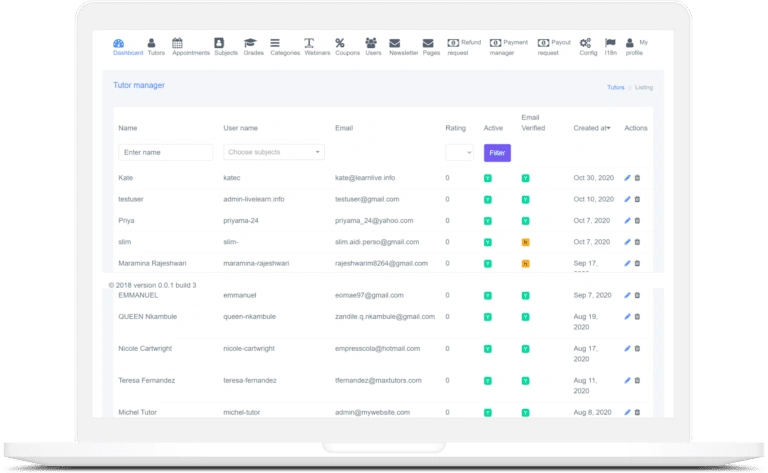
Task: Toggle Active status for Kate
Action: click(x=488, y=178)
